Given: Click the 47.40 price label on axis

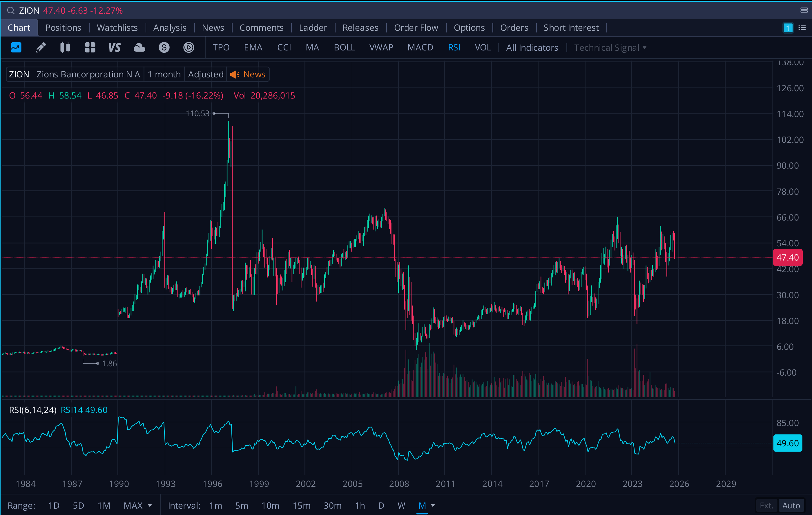Looking at the screenshot, I should 787,257.
